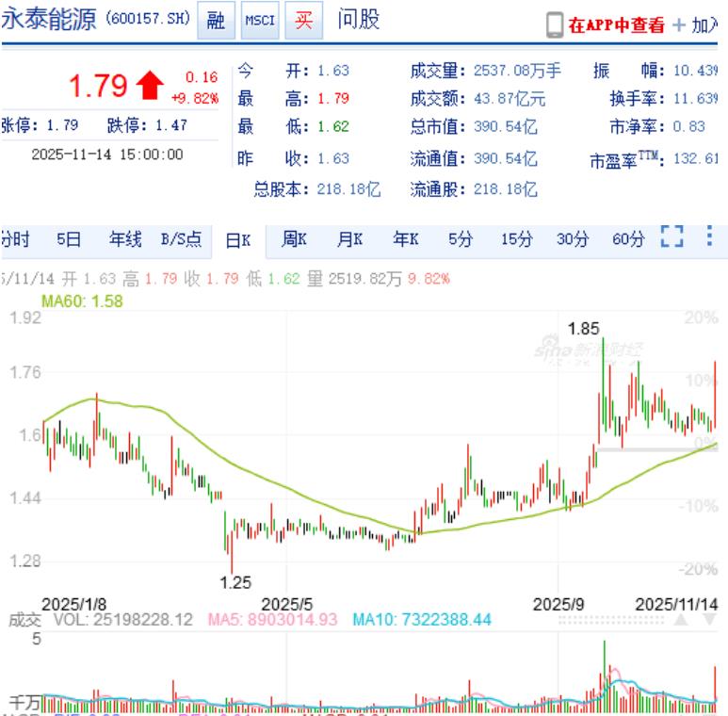This screenshot has width=728, height=716.
Task: Click the red up arrow icon
Action: [150, 86]
